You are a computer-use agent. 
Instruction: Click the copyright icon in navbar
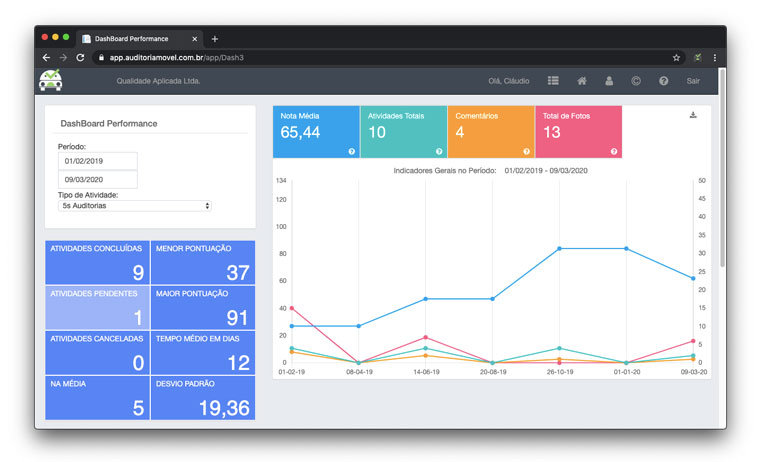point(635,80)
